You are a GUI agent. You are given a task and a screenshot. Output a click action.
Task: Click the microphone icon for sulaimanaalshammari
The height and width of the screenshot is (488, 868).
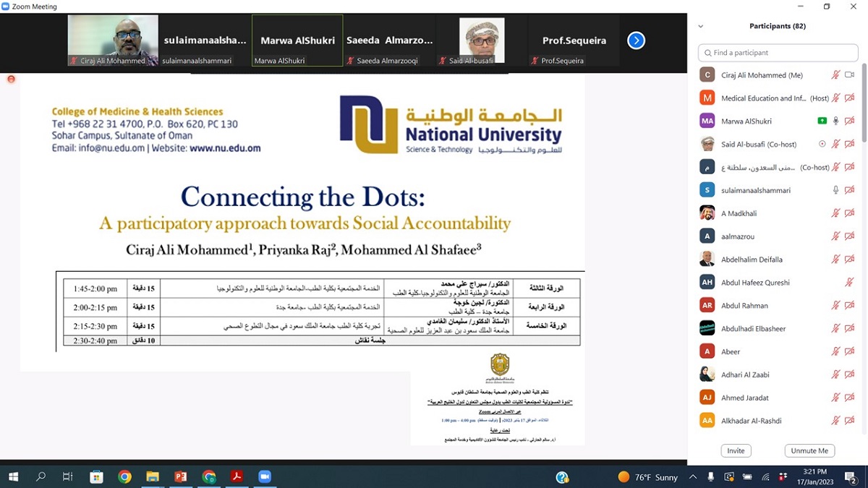[835, 190]
